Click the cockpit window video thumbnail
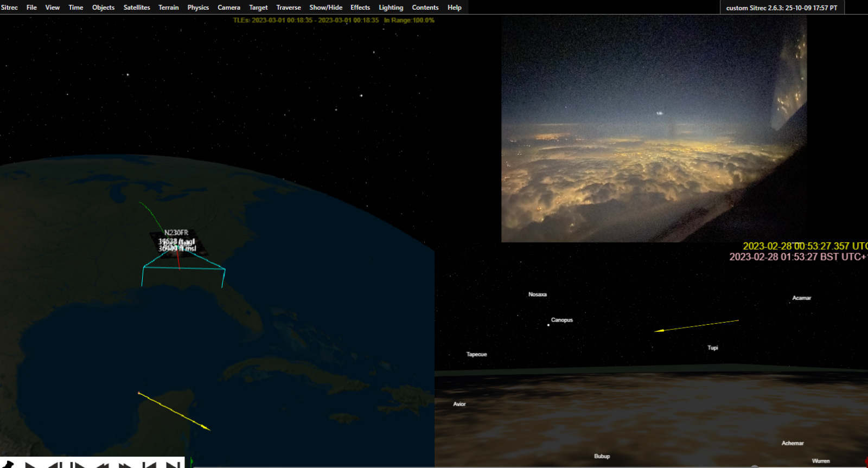Image resolution: width=868 pixels, height=468 pixels. tap(654, 129)
